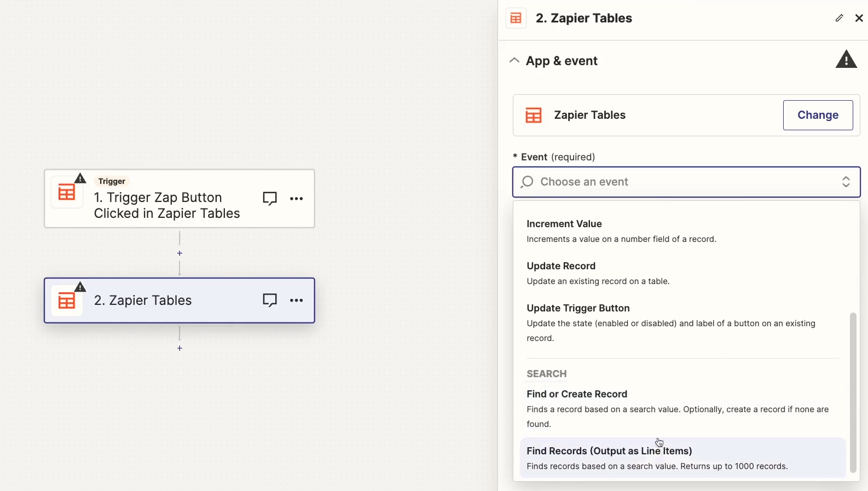The image size is (868, 491).
Task: Rename the step using the pencil icon
Action: click(x=840, y=18)
